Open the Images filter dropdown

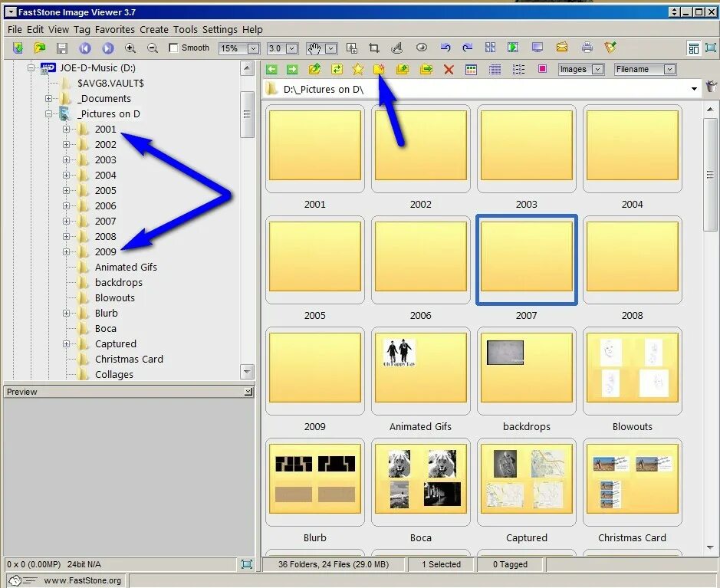pos(597,69)
